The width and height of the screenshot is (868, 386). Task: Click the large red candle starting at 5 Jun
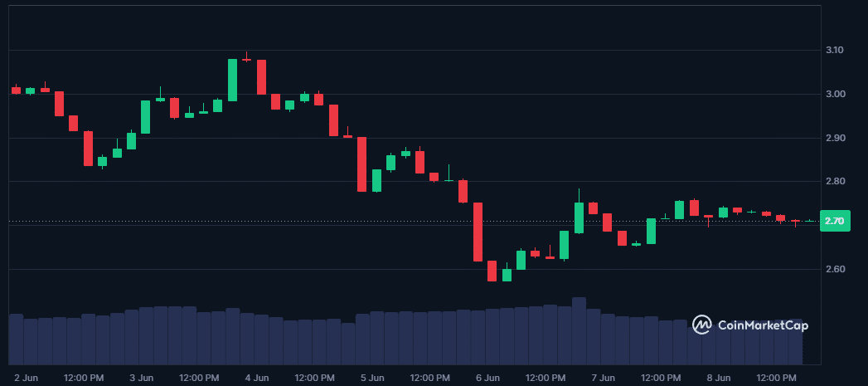tap(361, 164)
